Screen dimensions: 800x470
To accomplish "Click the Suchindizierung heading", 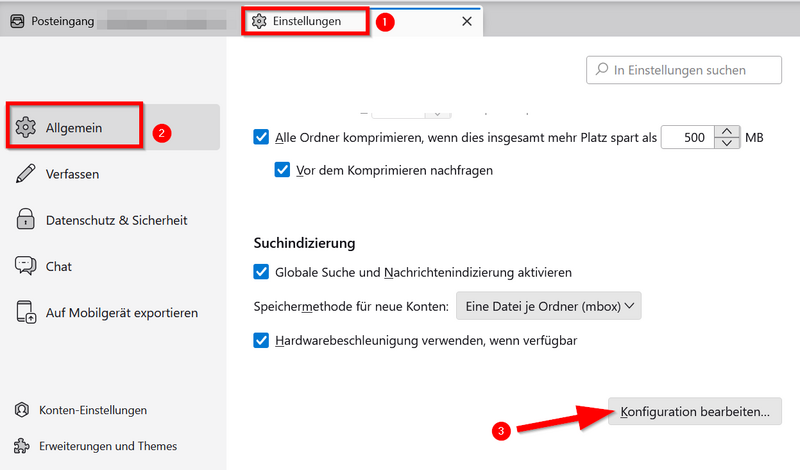I will [305, 243].
